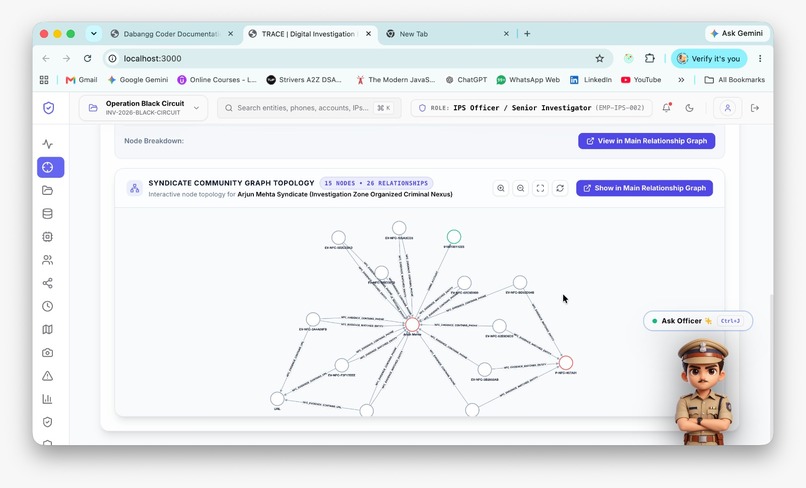
Task: Select the green-outlined node in the graph
Action: [x=454, y=237]
